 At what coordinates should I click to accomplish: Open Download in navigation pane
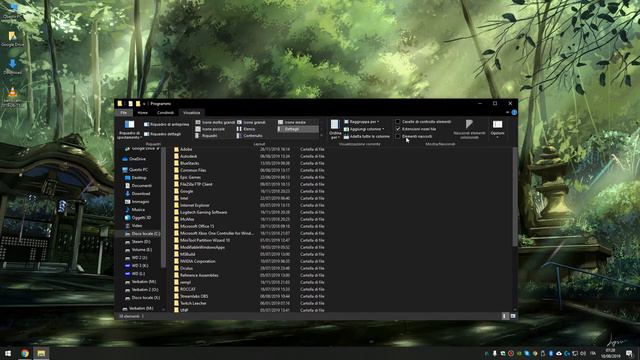tap(138, 194)
